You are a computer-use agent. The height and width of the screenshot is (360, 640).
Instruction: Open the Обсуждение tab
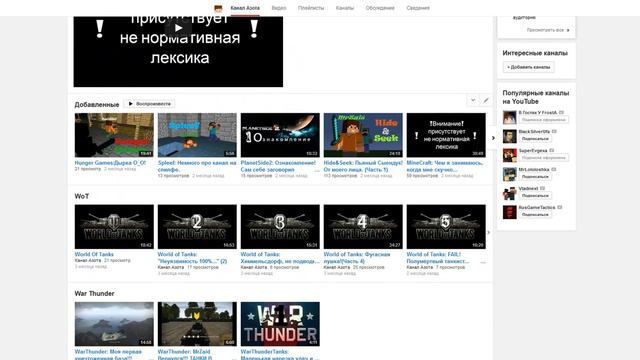point(380,8)
